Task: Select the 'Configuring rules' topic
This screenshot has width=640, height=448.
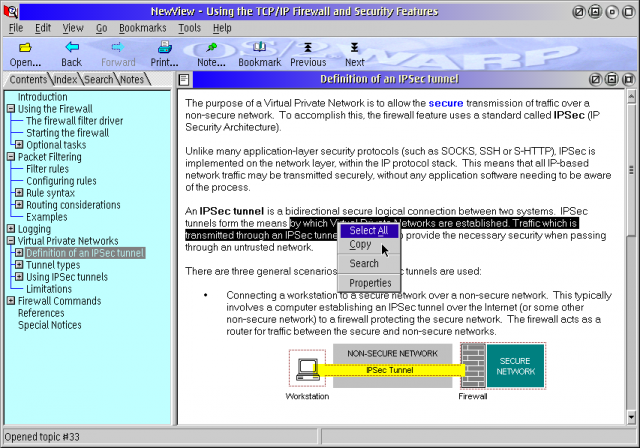Action: (x=61, y=181)
